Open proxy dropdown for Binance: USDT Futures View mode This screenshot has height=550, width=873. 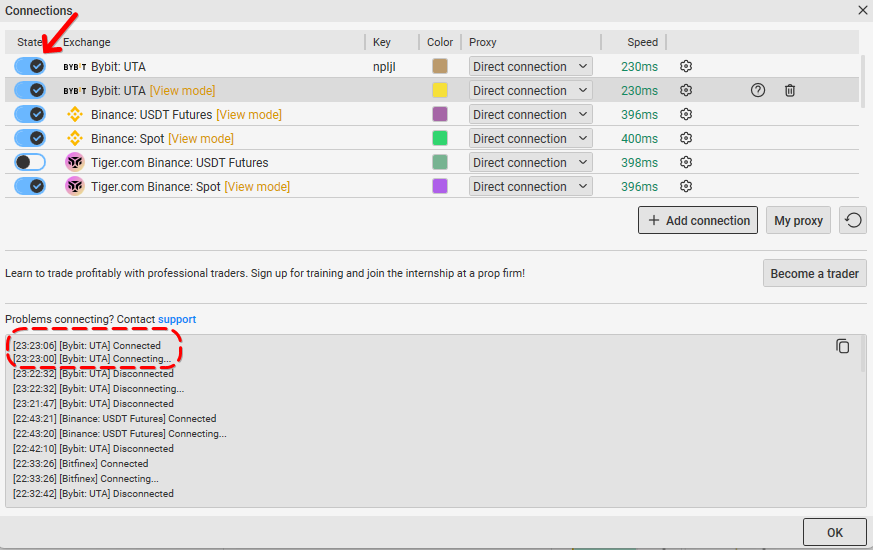point(531,114)
